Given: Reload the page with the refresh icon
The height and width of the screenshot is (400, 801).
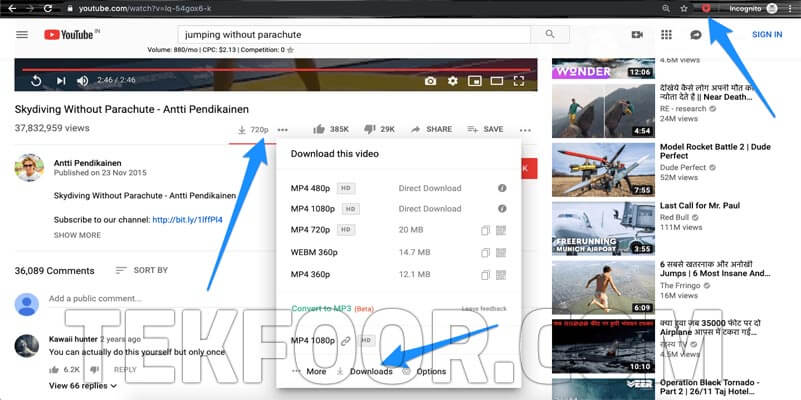Looking at the screenshot, I should (x=48, y=8).
